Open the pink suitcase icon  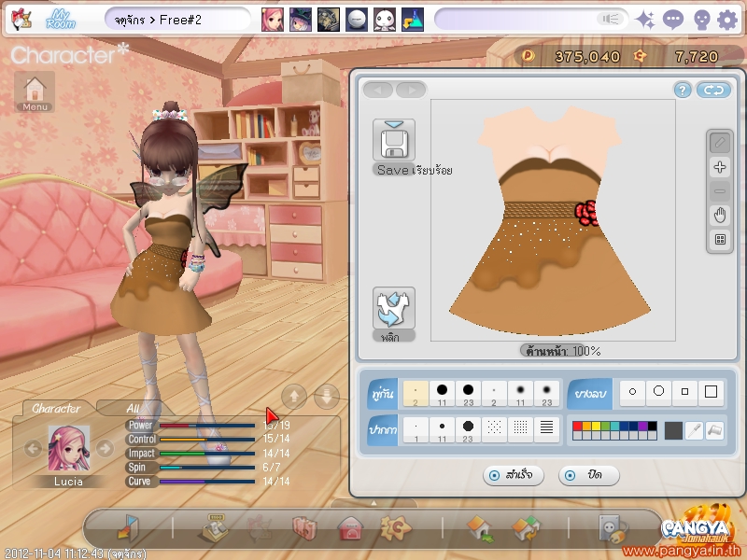[x=304, y=528]
